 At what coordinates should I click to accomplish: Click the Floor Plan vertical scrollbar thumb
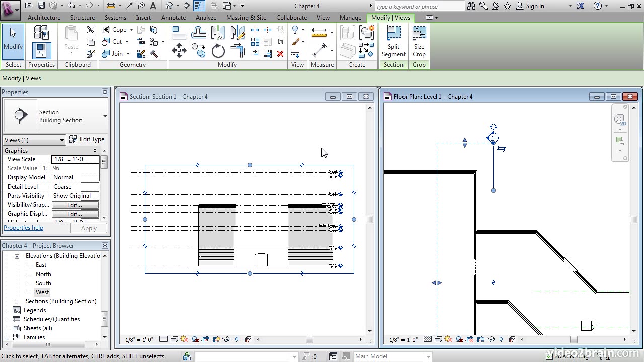pos(633,219)
